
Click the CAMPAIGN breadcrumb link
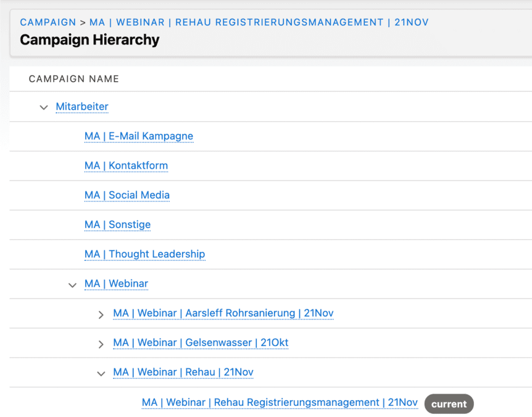tap(48, 22)
